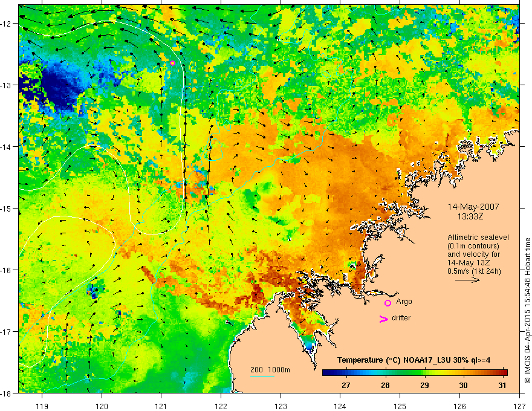Click the '200 1000m' isobath label
Image resolution: width=532 pixels, height=411 pixels.
270,370
